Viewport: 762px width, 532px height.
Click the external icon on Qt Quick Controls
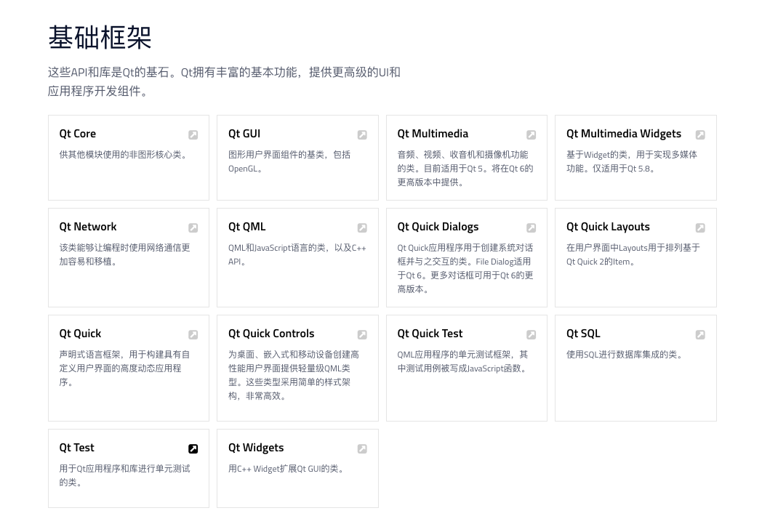click(362, 334)
